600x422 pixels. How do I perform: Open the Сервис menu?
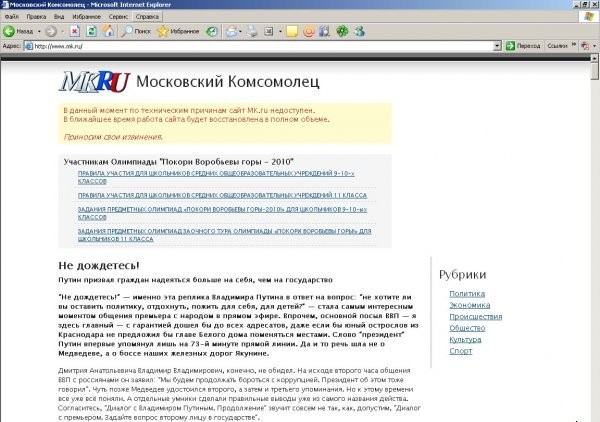[x=118, y=17]
